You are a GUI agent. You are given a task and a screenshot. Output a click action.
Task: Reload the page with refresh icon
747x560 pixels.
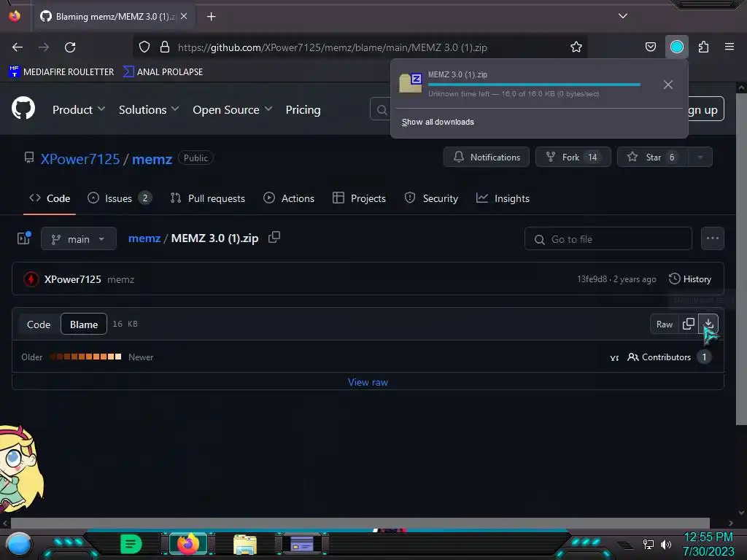tap(70, 47)
